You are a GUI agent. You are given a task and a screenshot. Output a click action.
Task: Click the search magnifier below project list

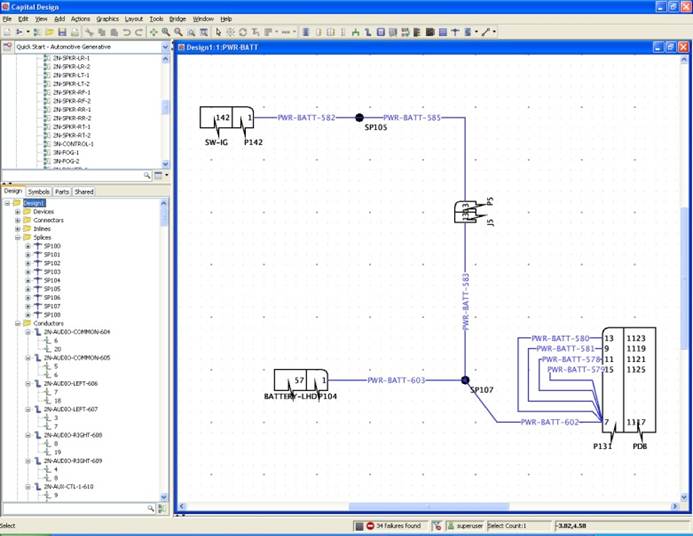point(147,175)
